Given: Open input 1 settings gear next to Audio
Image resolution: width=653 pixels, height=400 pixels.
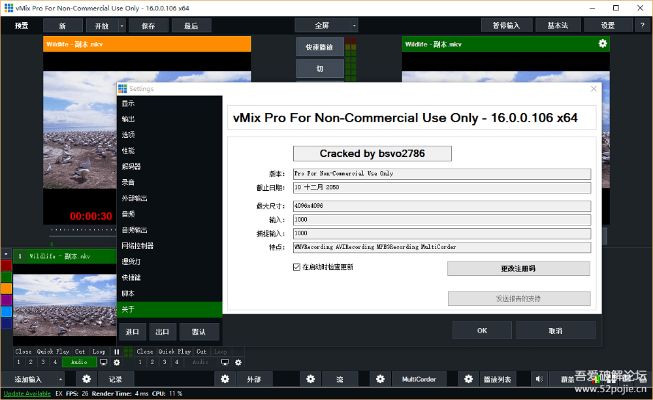Looking at the screenshot, I should coord(117,362).
